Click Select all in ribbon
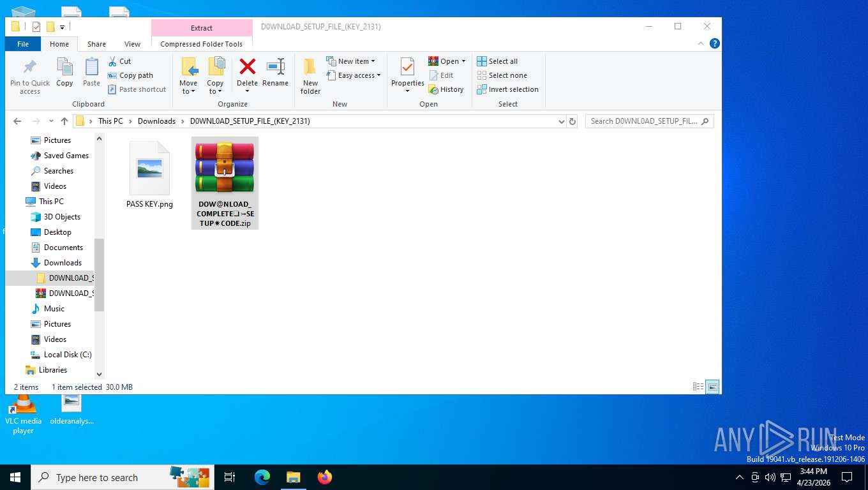The image size is (868, 490). (497, 61)
